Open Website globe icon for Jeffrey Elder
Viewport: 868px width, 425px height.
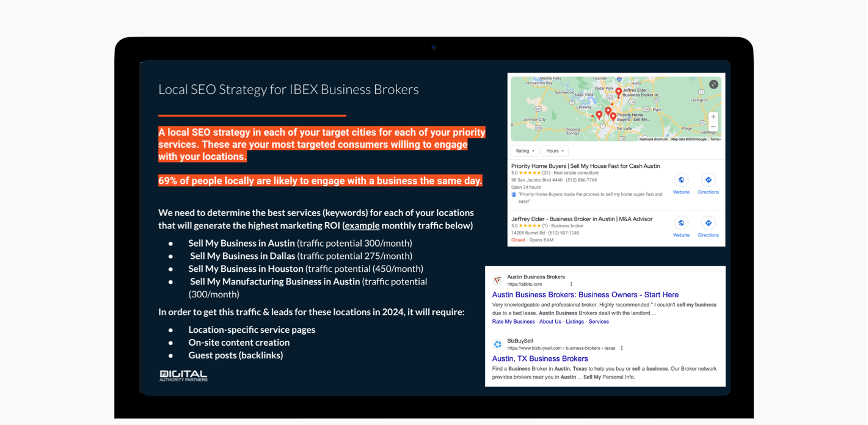pyautogui.click(x=681, y=223)
